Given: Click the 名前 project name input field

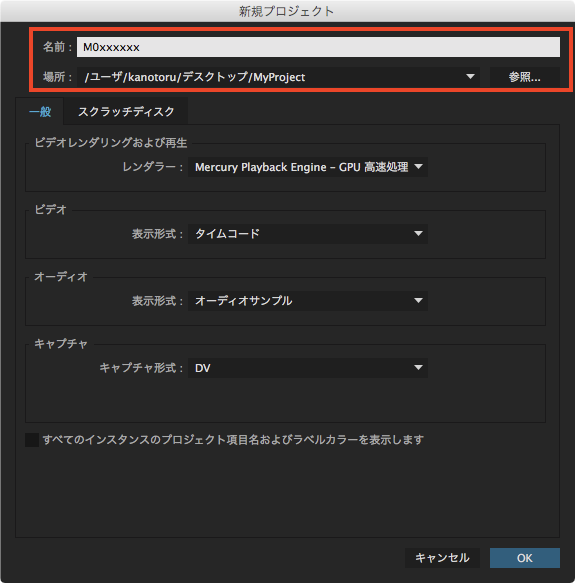Looking at the screenshot, I should 318,47.
